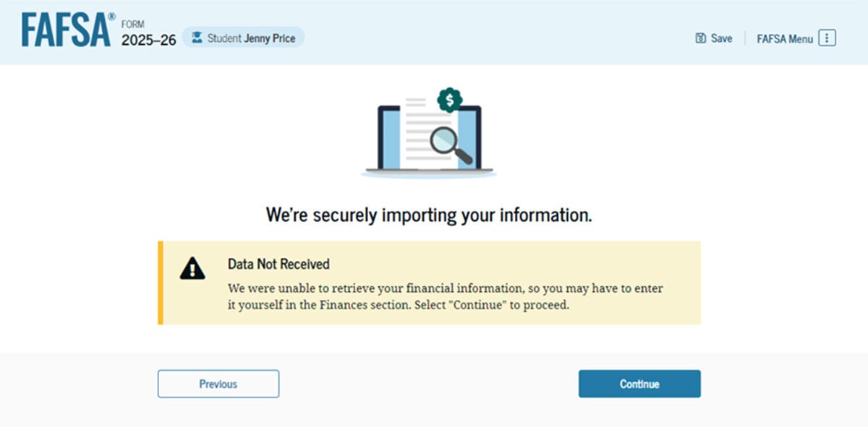Click the registered trademark symbol by FAFSA
This screenshot has height=427, width=868.
[x=111, y=16]
